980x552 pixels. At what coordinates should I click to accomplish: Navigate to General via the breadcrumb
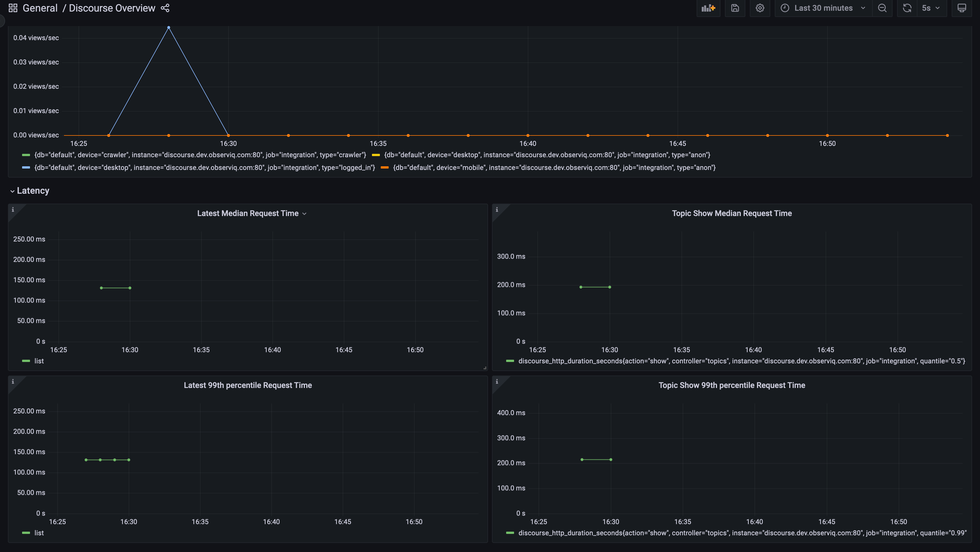(40, 8)
